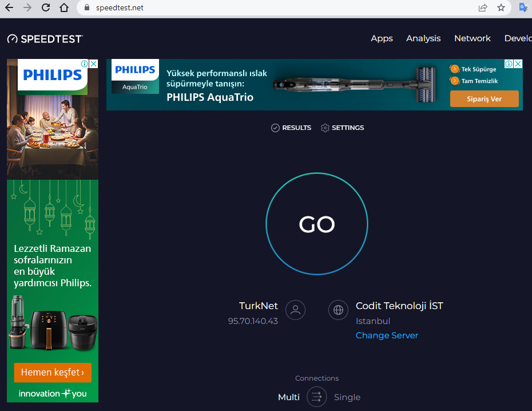Click Sipariş Ver button in banner ad
Screen dimensions: 532x411
[x=484, y=99]
